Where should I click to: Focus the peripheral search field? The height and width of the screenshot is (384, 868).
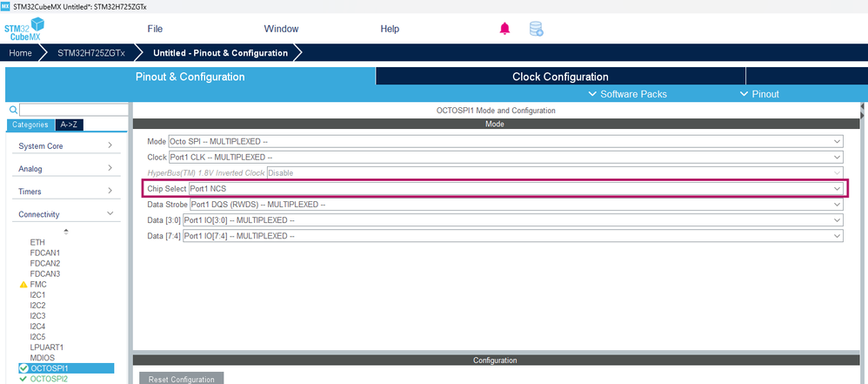pyautogui.click(x=73, y=110)
